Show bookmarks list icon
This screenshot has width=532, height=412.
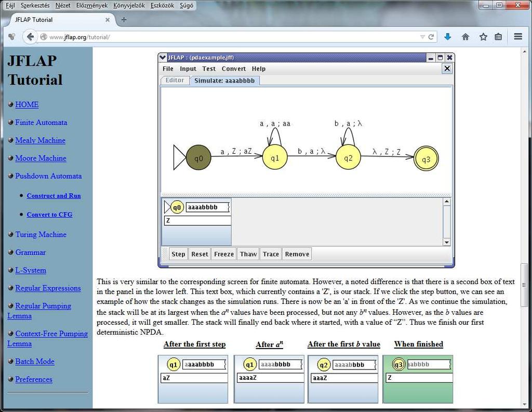(498, 37)
